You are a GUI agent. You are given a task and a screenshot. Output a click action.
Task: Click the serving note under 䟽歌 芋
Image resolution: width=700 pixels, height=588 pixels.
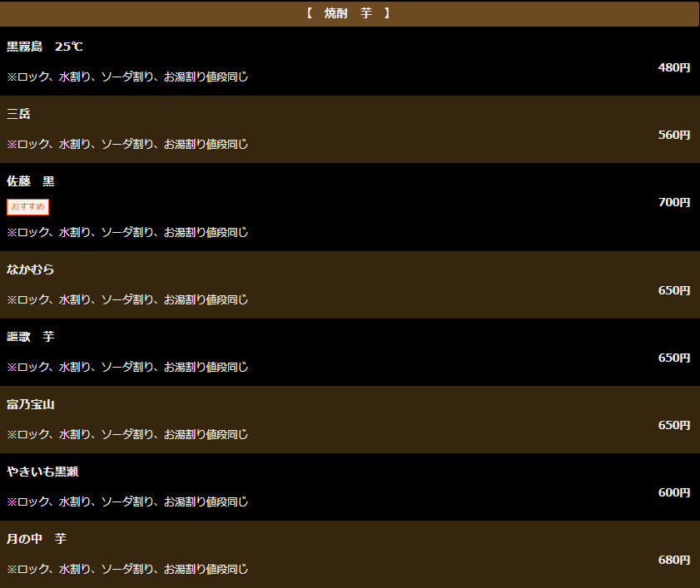pyautogui.click(x=127, y=367)
